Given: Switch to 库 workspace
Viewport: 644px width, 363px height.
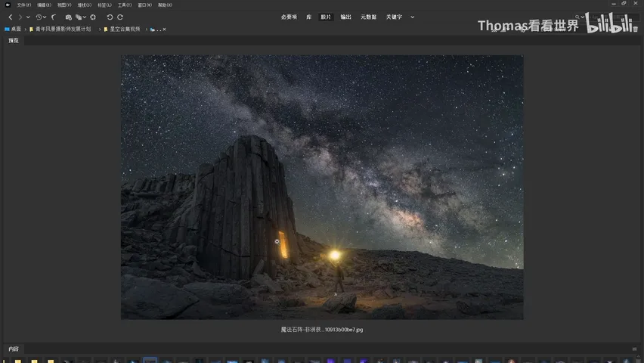Looking at the screenshot, I should click(308, 17).
